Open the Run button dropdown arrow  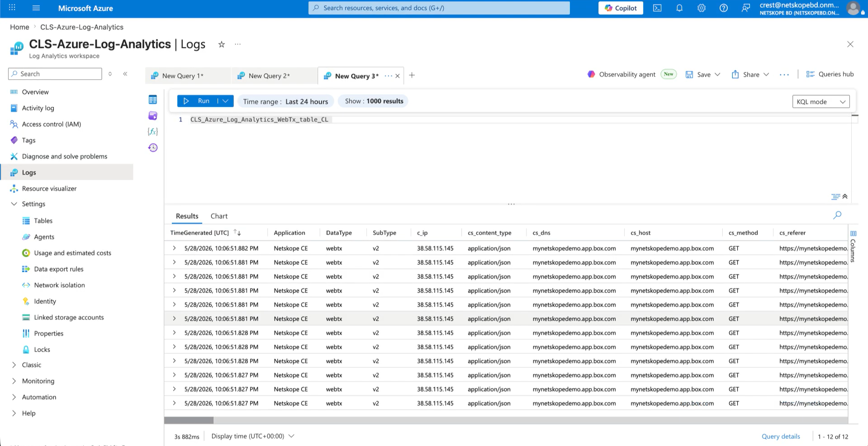pos(225,101)
